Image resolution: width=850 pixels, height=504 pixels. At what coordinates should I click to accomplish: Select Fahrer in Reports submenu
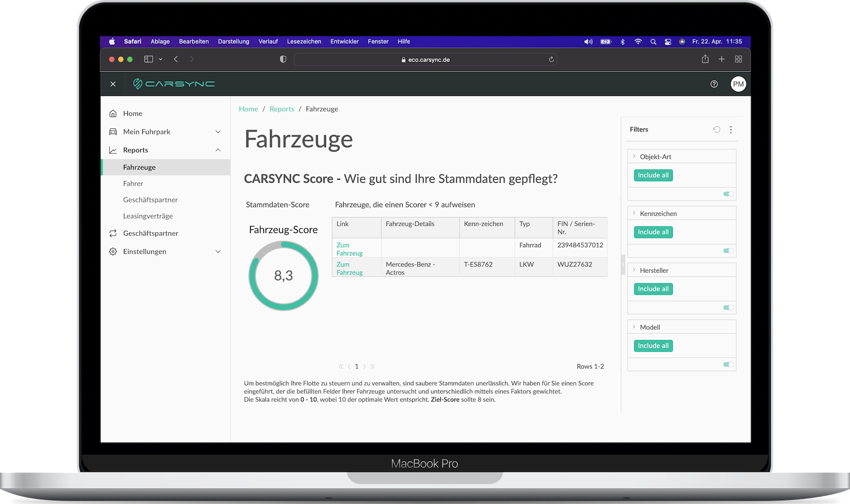point(133,184)
